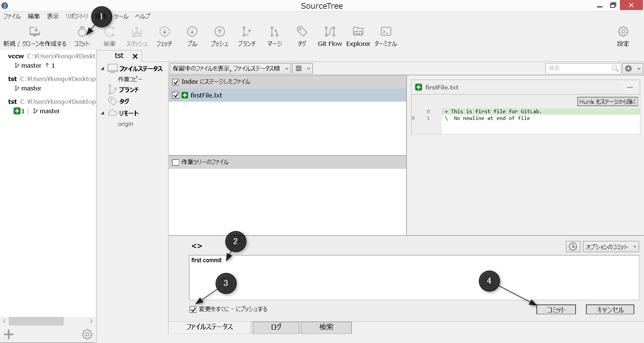Click the diff line 'This is first file for GitLab.'
The width and height of the screenshot is (644, 343).
[x=541, y=112]
